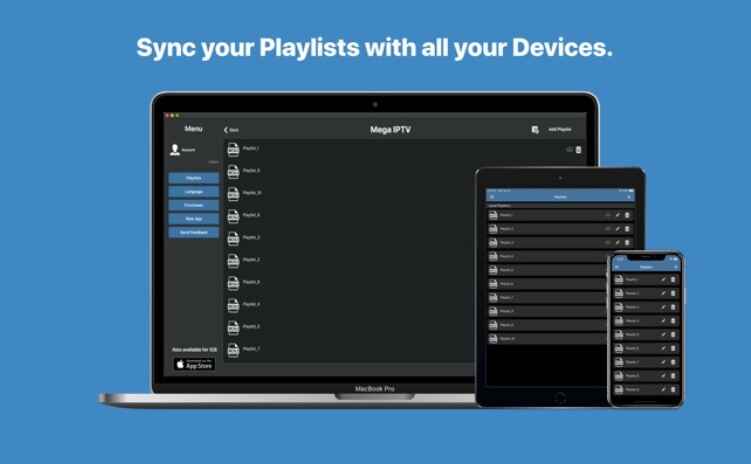Screen dimensions: 751x464
Task: Choose Rate App in the sidebar
Action: (193, 219)
